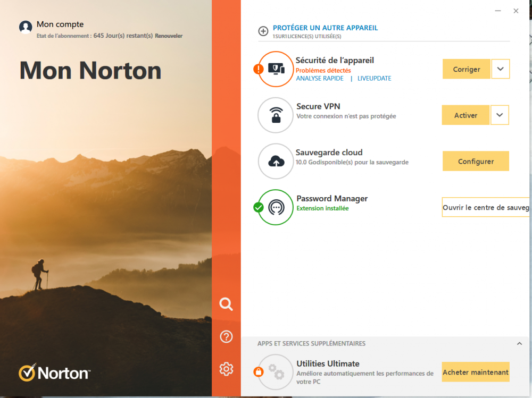
Task: Click the orange warning badge on device security
Action: point(259,69)
